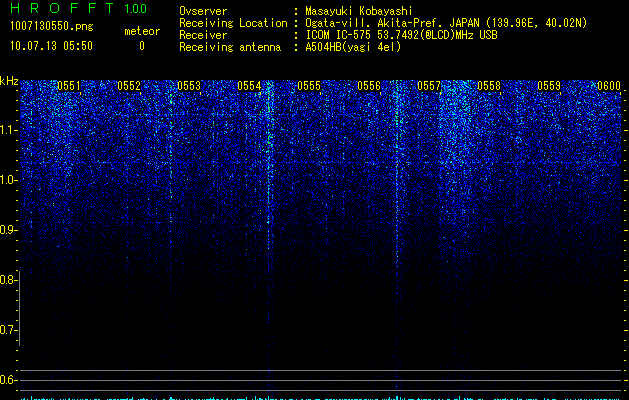Click the 0.8 kHz axis label
Viewport: 629px width, 400px height.
point(8,280)
